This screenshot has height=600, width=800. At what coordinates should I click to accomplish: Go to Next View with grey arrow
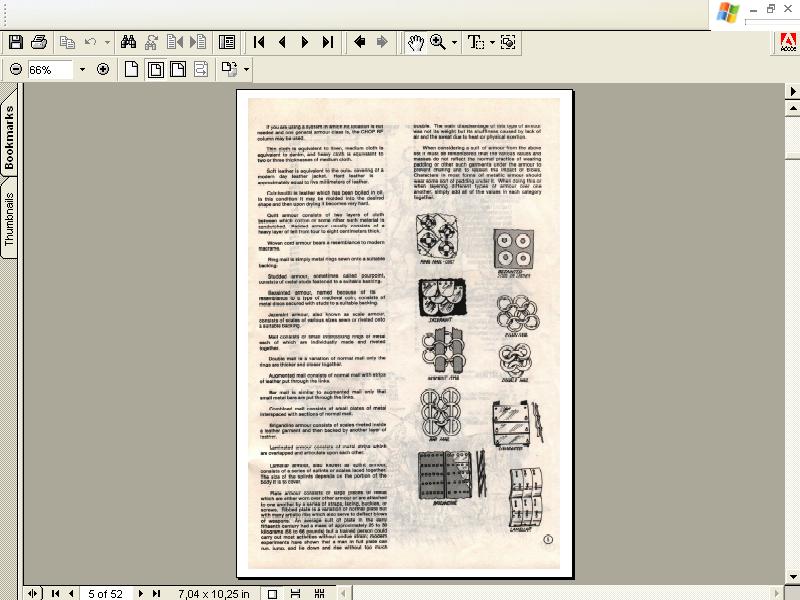[x=382, y=42]
